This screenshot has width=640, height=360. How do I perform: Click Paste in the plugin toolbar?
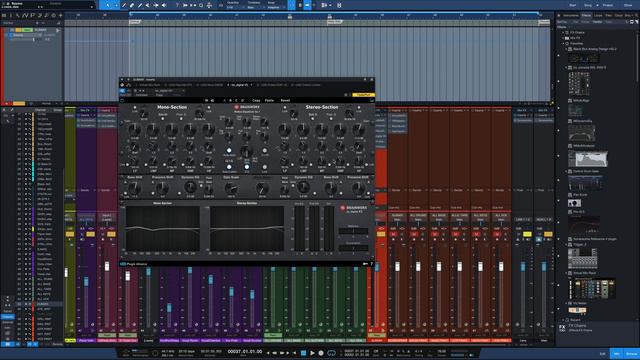[269, 100]
